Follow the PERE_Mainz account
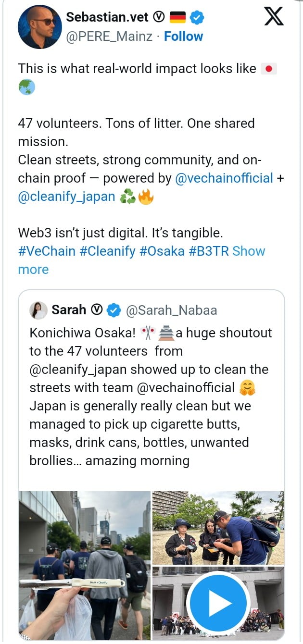 pyautogui.click(x=183, y=37)
